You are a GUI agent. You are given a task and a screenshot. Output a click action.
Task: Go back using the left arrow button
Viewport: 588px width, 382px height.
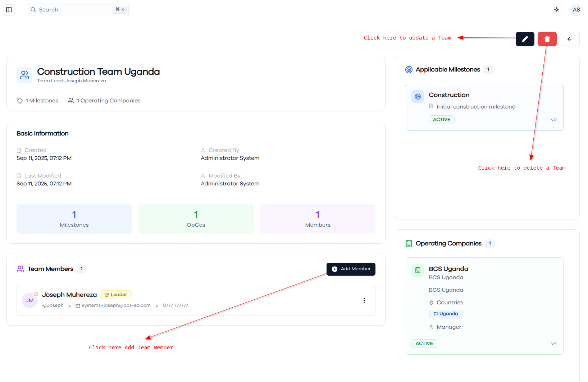pyautogui.click(x=570, y=39)
